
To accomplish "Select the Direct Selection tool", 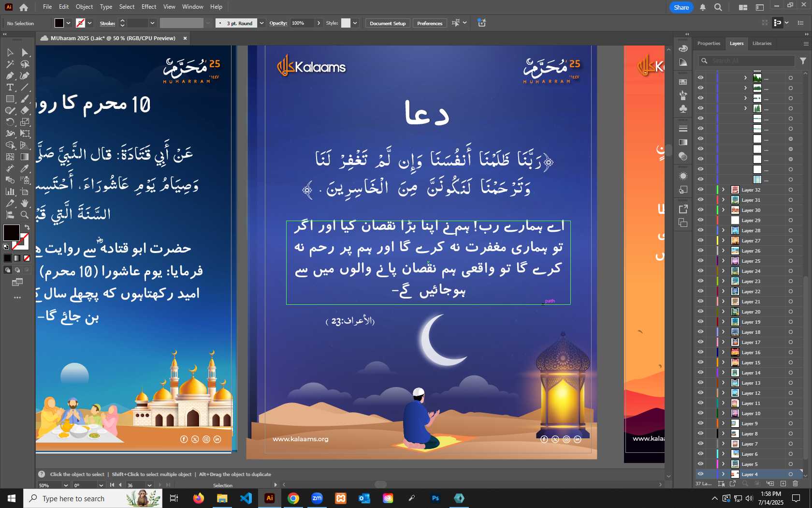I will [25, 52].
